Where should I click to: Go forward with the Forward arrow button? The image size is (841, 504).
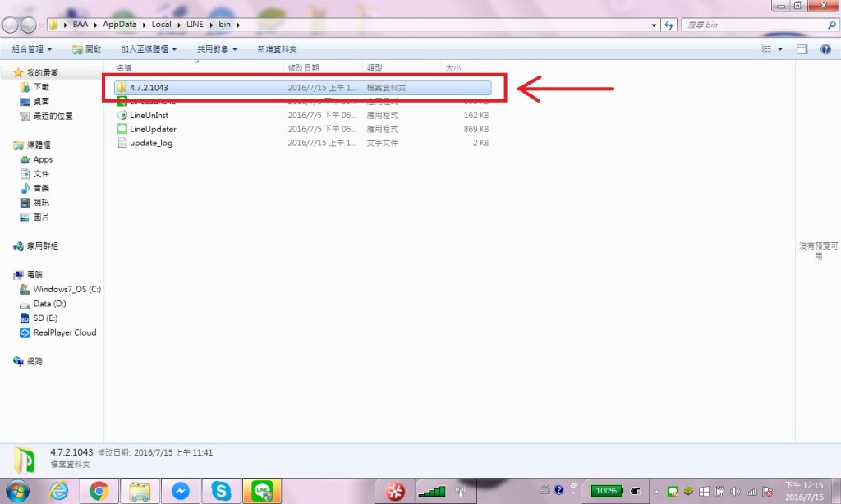pyautogui.click(x=28, y=25)
